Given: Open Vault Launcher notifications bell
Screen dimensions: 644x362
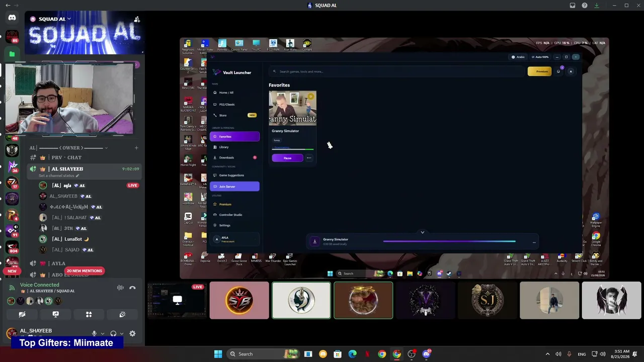Looking at the screenshot, I should pyautogui.click(x=558, y=71).
